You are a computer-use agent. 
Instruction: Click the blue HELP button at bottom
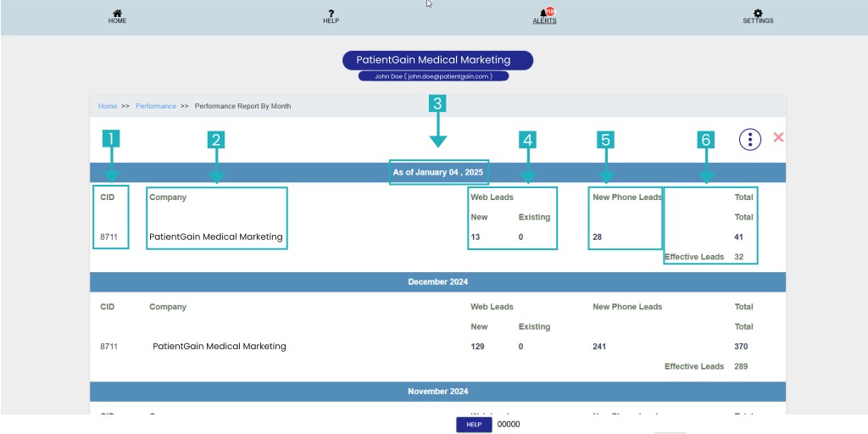(474, 425)
